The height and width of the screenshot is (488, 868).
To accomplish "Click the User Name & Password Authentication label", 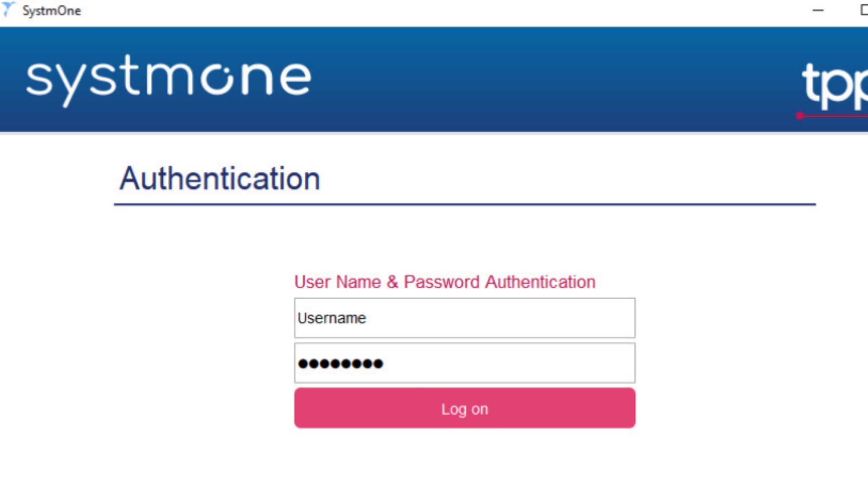I will pyautogui.click(x=445, y=282).
